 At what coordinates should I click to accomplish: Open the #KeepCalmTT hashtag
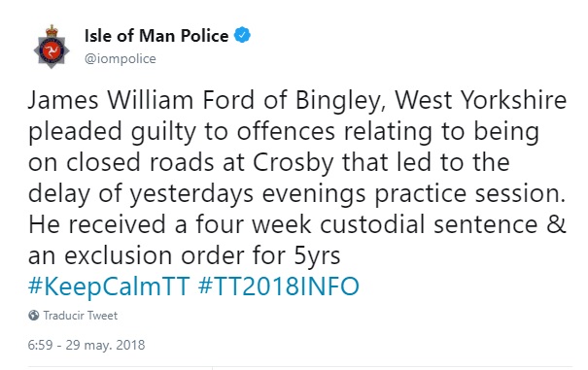[109, 286]
